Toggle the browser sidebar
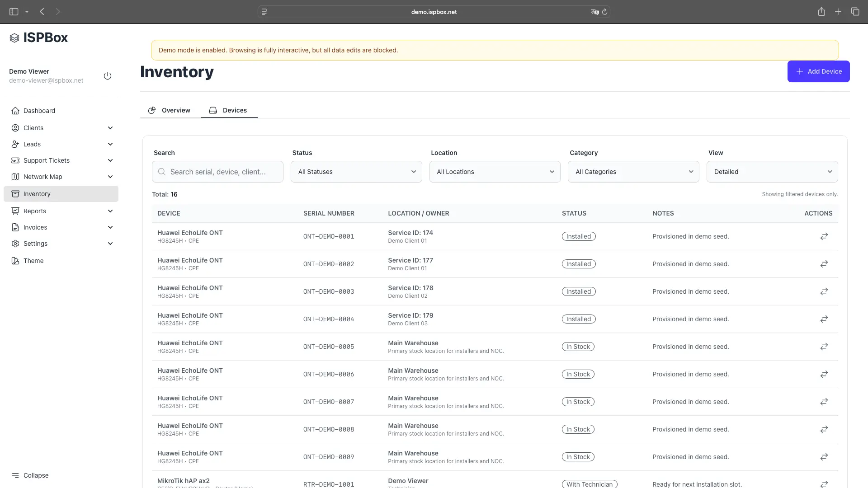The image size is (868, 488). pos(14,12)
